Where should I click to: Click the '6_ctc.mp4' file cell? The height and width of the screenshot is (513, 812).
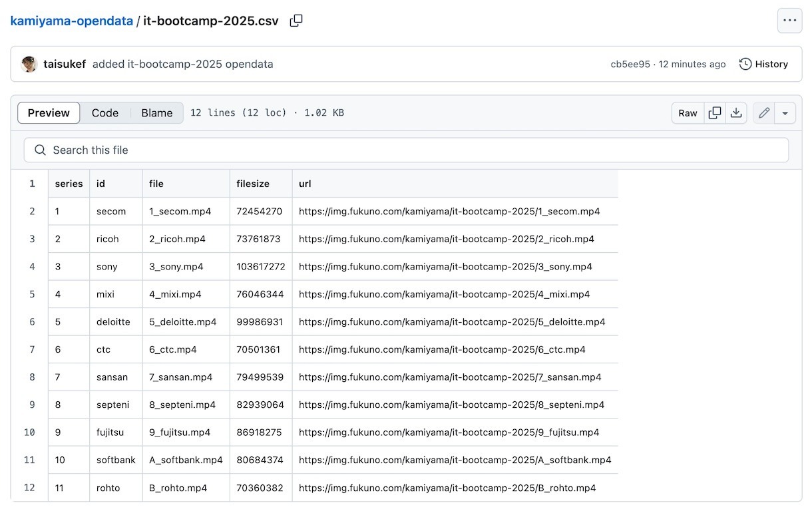186,349
